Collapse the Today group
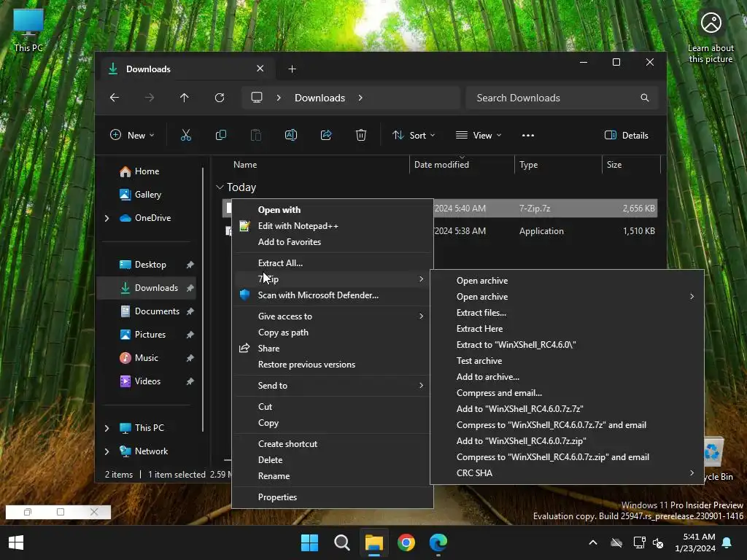 pyautogui.click(x=220, y=187)
